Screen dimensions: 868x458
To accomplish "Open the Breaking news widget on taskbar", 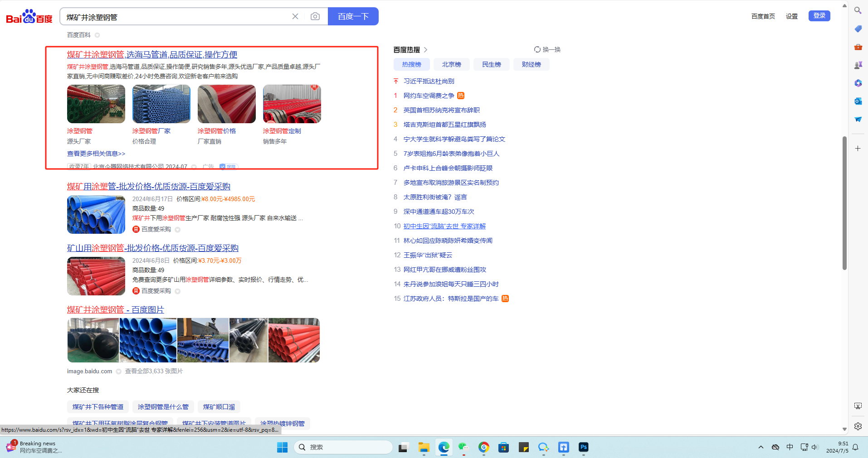I will (34, 447).
